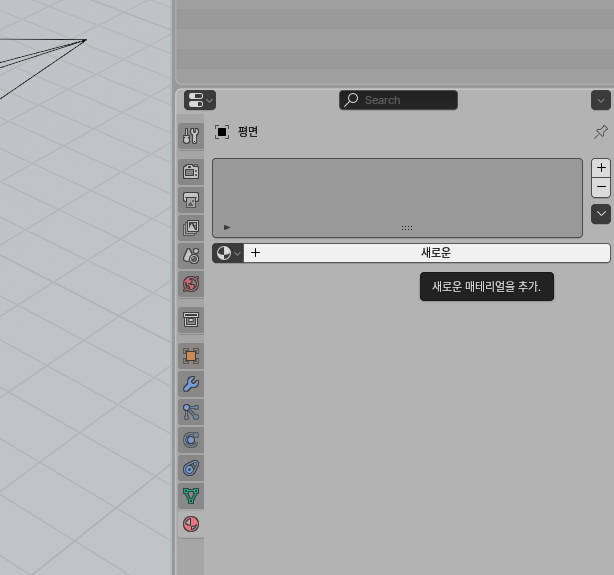The width and height of the screenshot is (614, 575).
Task: Select the Material properties tab
Action: 191,524
